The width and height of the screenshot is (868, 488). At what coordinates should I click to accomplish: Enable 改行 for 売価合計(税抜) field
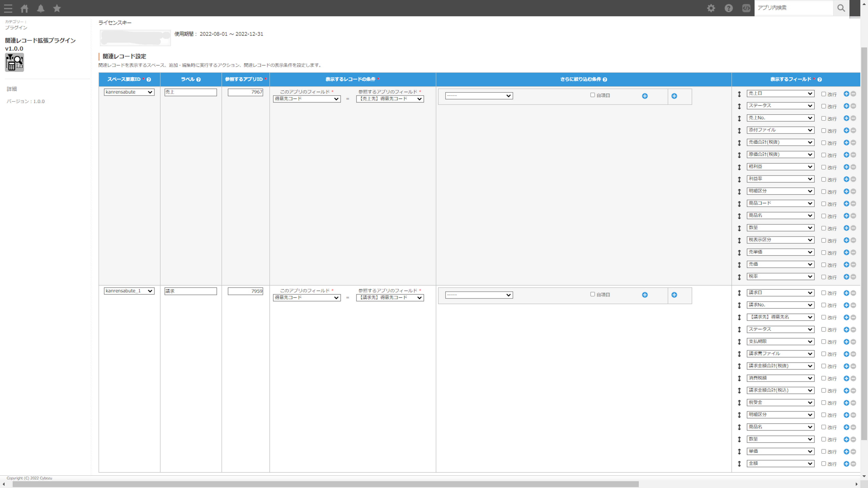tap(823, 143)
